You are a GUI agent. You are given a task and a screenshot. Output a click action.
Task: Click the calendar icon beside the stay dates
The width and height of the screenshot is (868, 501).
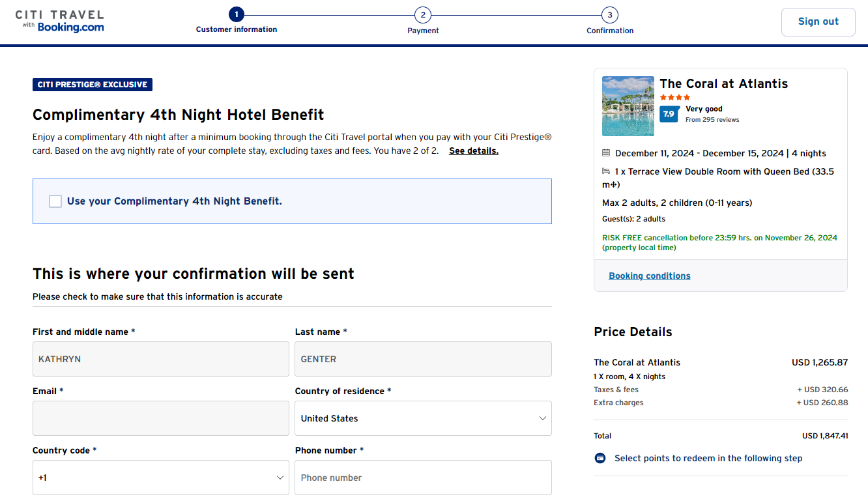point(605,152)
